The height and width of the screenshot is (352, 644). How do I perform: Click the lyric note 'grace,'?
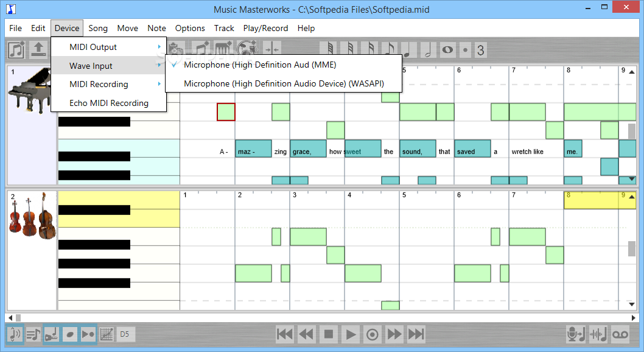point(308,149)
